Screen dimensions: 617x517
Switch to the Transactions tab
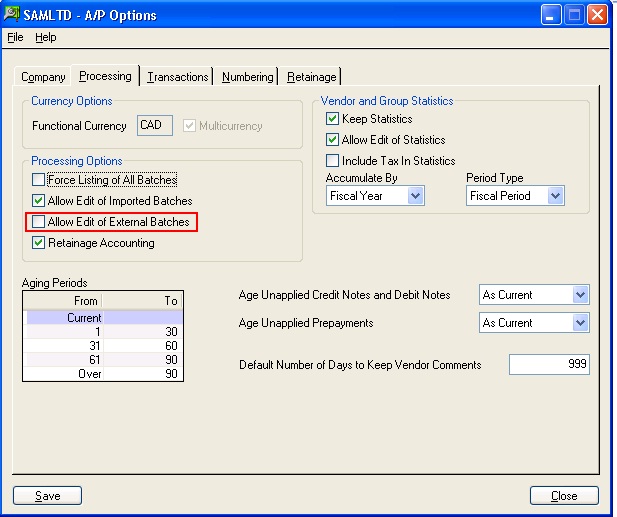[x=178, y=77]
